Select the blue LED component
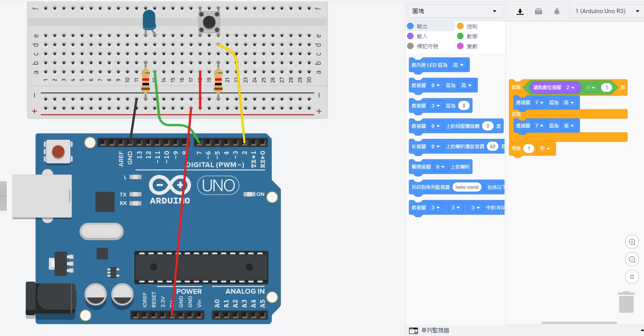This screenshot has width=644, height=336. (x=149, y=20)
